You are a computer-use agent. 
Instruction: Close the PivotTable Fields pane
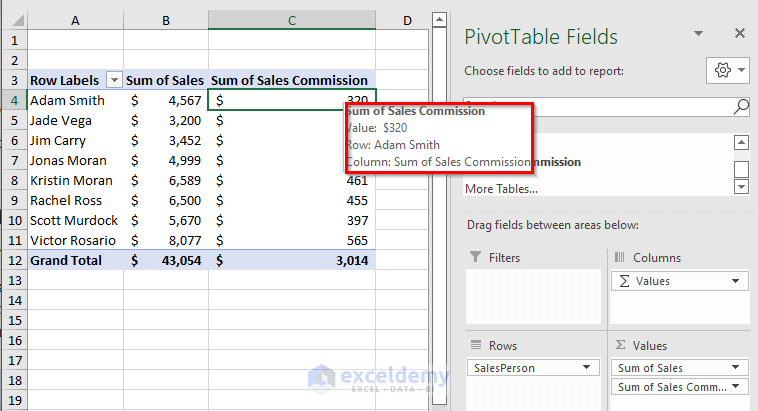[x=740, y=34]
